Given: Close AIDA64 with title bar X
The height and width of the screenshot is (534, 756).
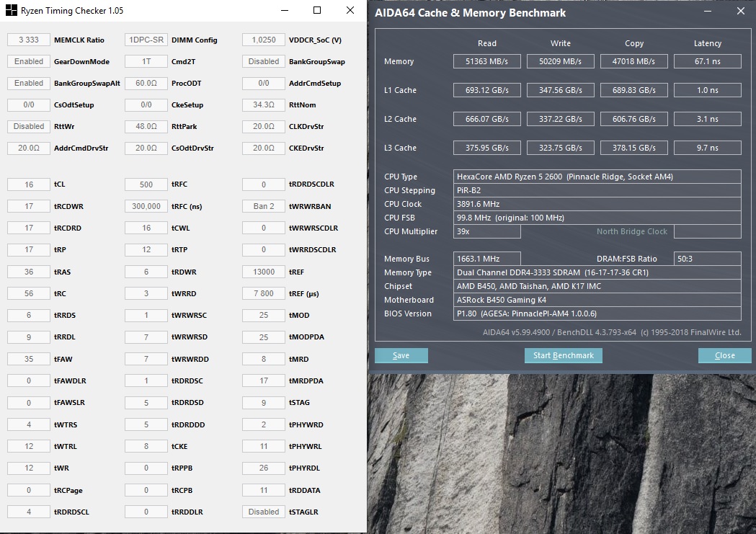Looking at the screenshot, I should pyautogui.click(x=741, y=11).
